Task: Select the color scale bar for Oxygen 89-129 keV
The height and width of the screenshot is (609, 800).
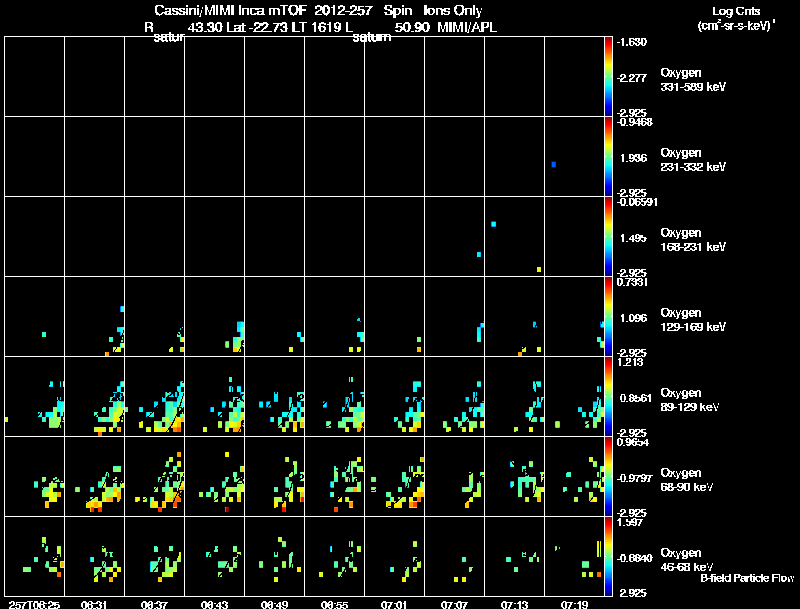Action: [608, 397]
